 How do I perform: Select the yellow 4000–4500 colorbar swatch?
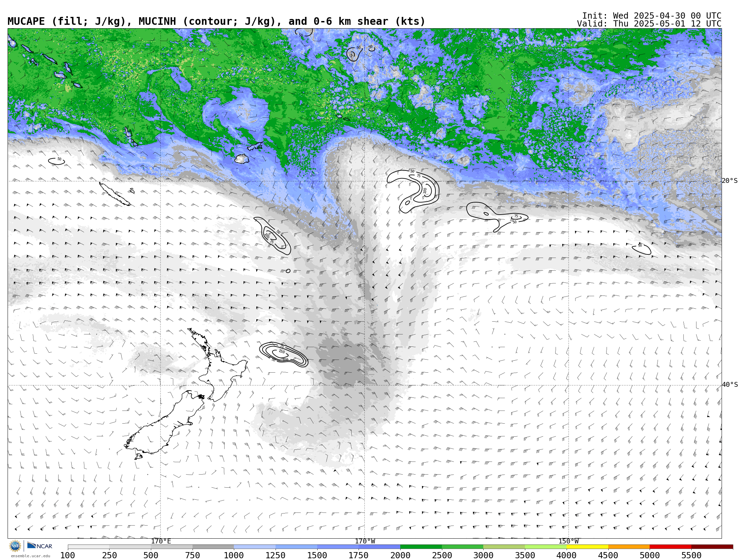click(587, 547)
